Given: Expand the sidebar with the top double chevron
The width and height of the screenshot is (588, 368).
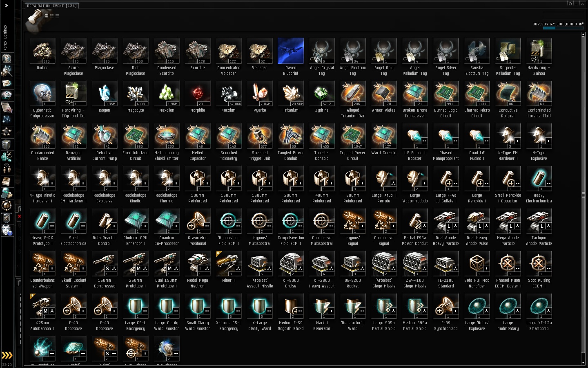Looking at the screenshot, I should (x=6, y=6).
